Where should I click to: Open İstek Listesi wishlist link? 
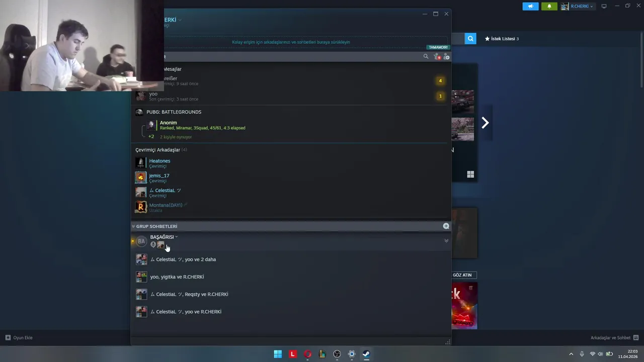pyautogui.click(x=502, y=39)
